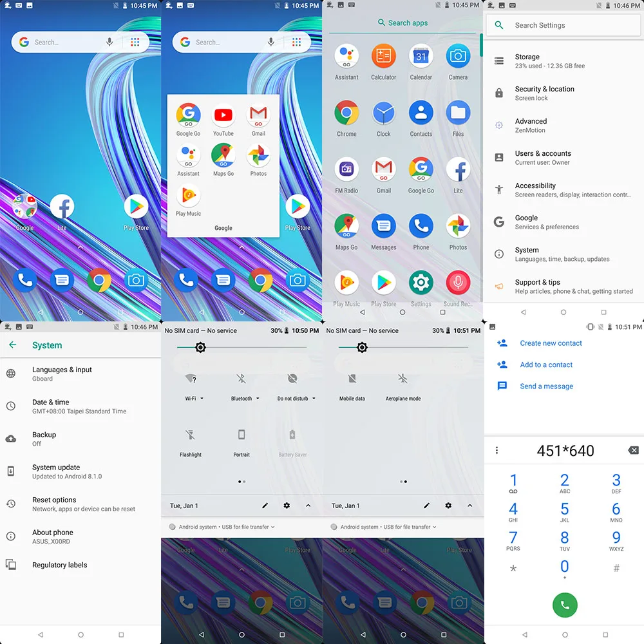Expand USB for file transfer notification, 10:51 PM panel
Image resolution: width=644 pixels, height=644 pixels.
pos(435,527)
